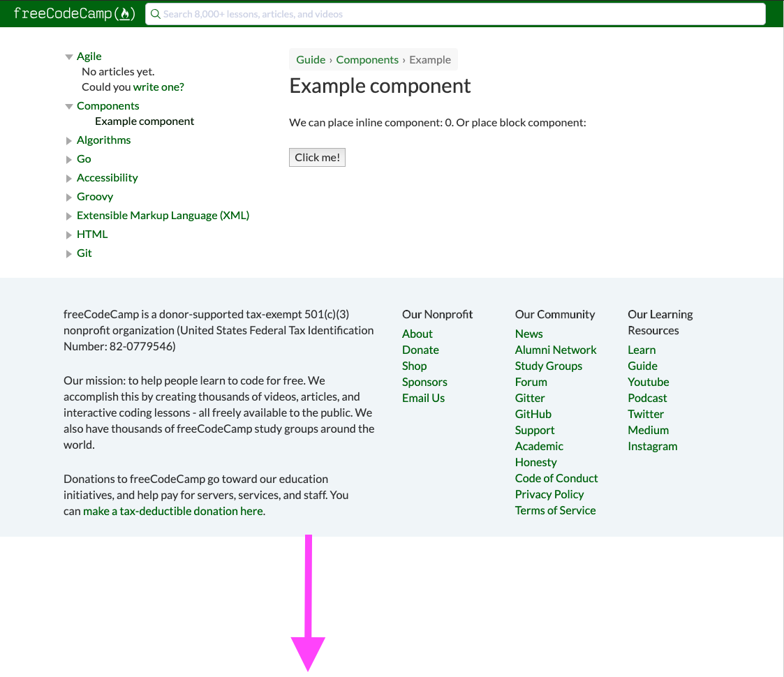Open the Algorithms sidebar link
Image resolution: width=784 pixels, height=677 pixels.
pos(103,140)
